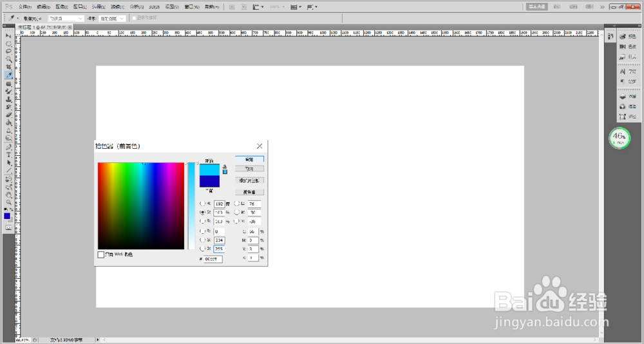Select the L lightness radio button
The height and width of the screenshot is (344, 644).
pyautogui.click(x=236, y=204)
